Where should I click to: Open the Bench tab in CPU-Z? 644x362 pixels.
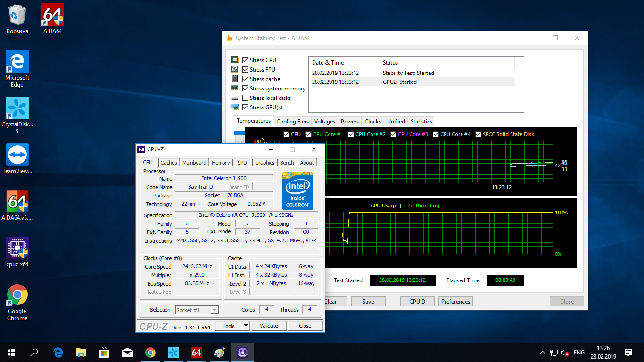pos(287,163)
